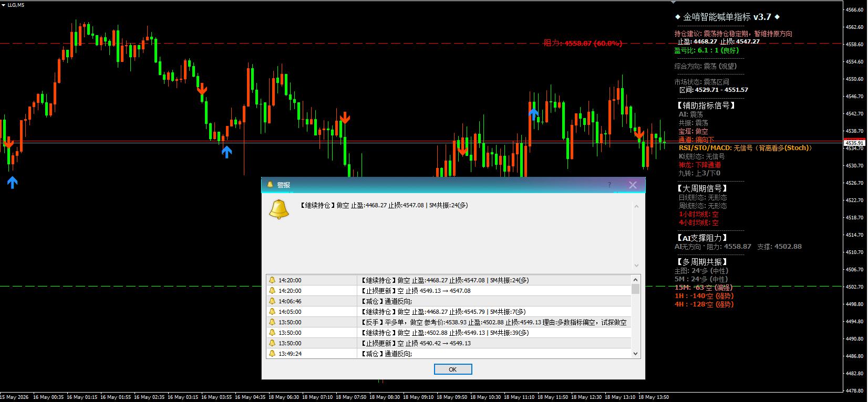Click the 阻力: 4558.87 (60.0%) resistance label
This screenshot has width=868, height=402.
pos(583,43)
